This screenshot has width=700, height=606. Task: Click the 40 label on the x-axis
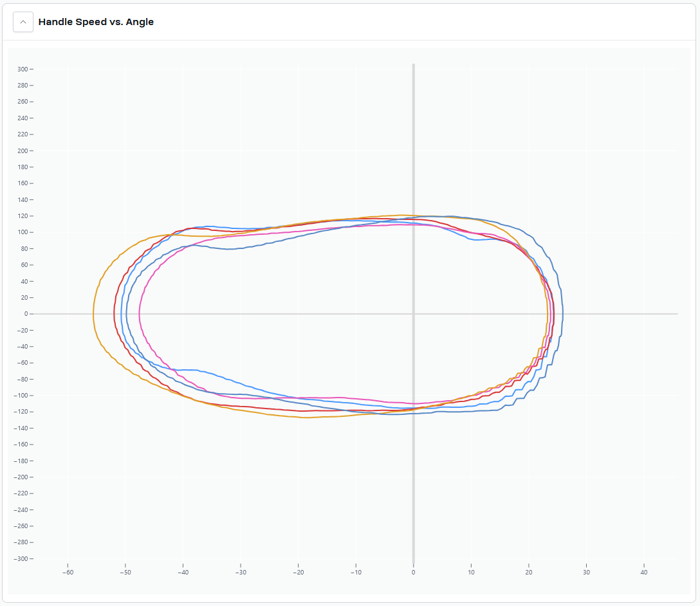pyautogui.click(x=644, y=573)
